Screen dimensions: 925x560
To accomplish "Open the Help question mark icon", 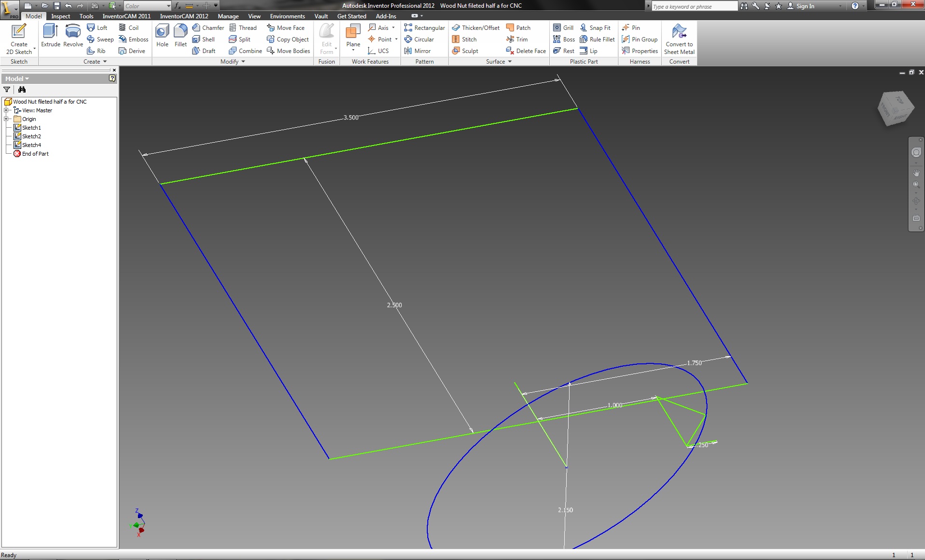I will [855, 6].
